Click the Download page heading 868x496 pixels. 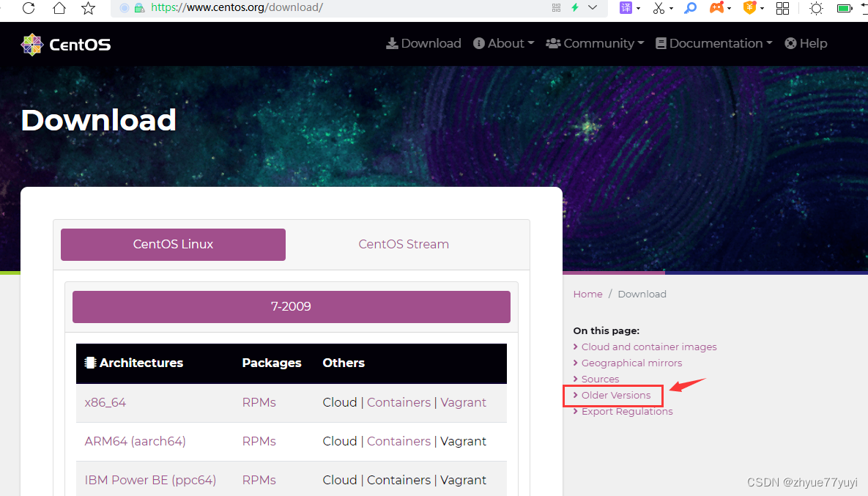pos(99,120)
